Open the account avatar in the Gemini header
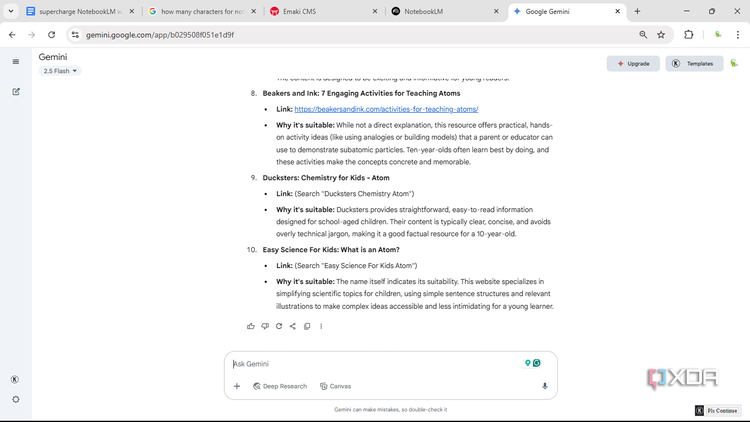The image size is (750, 422). [x=734, y=63]
